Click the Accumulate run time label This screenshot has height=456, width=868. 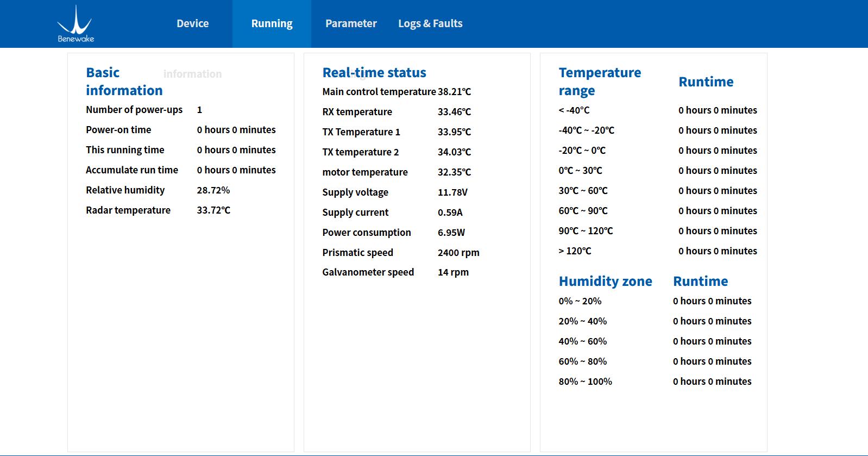(x=132, y=170)
